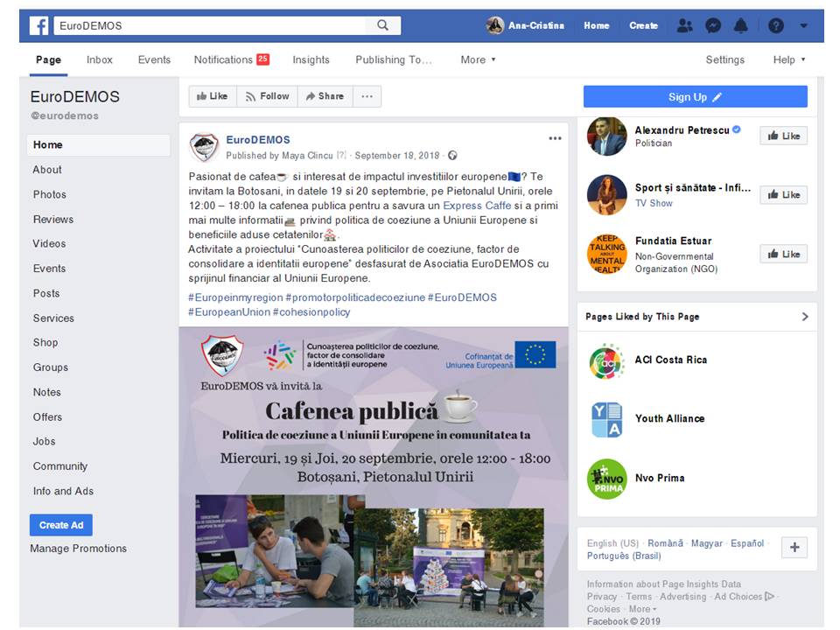The image size is (840, 630).
Task: Open Info and Ads in sidebar
Action: [63, 491]
